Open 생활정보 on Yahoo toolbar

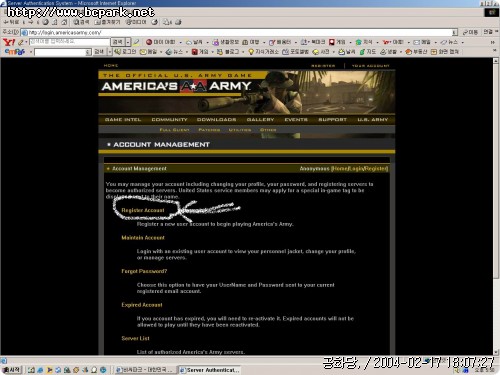(226, 42)
